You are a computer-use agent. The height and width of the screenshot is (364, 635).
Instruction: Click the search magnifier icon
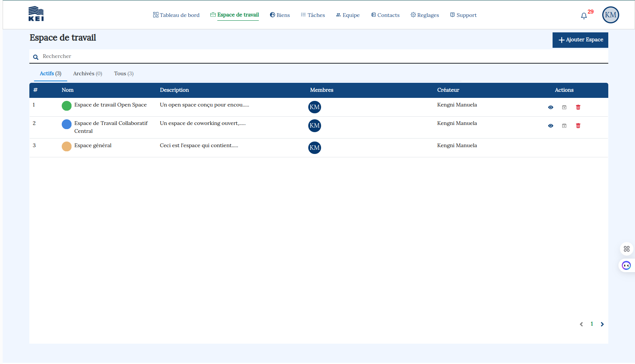pos(36,57)
